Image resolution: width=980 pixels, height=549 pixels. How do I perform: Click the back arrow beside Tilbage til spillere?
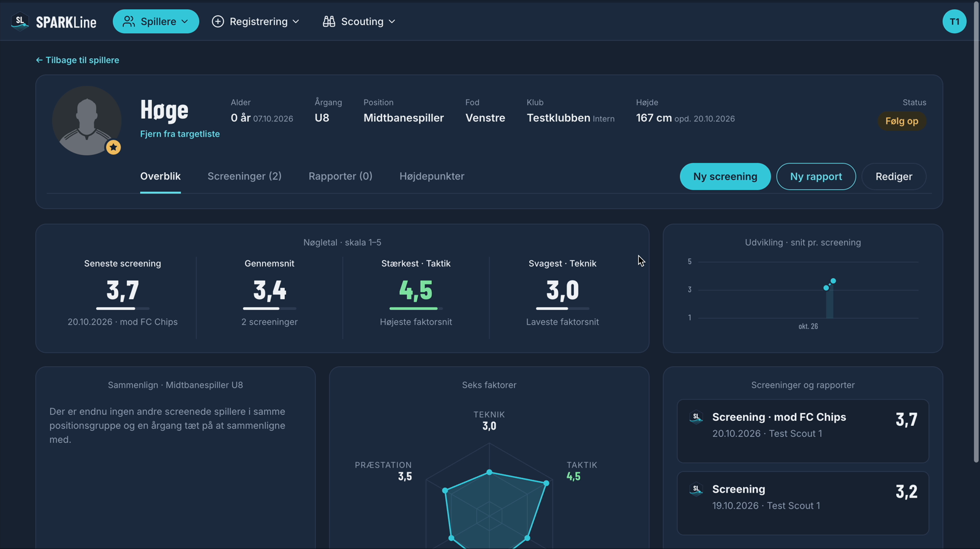(39, 60)
